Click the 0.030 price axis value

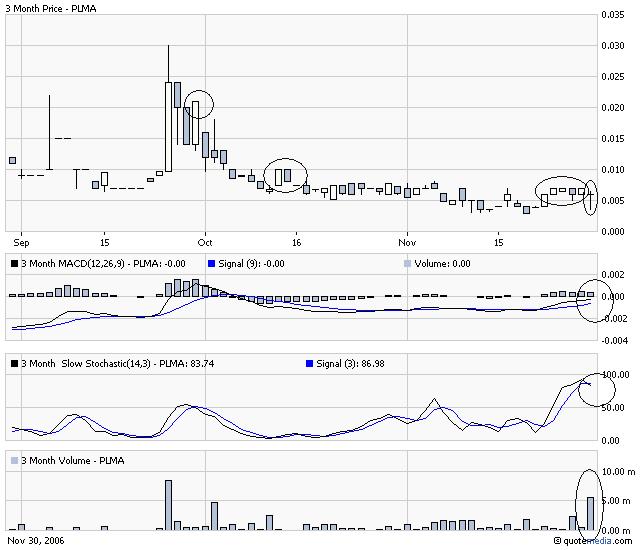pos(613,46)
